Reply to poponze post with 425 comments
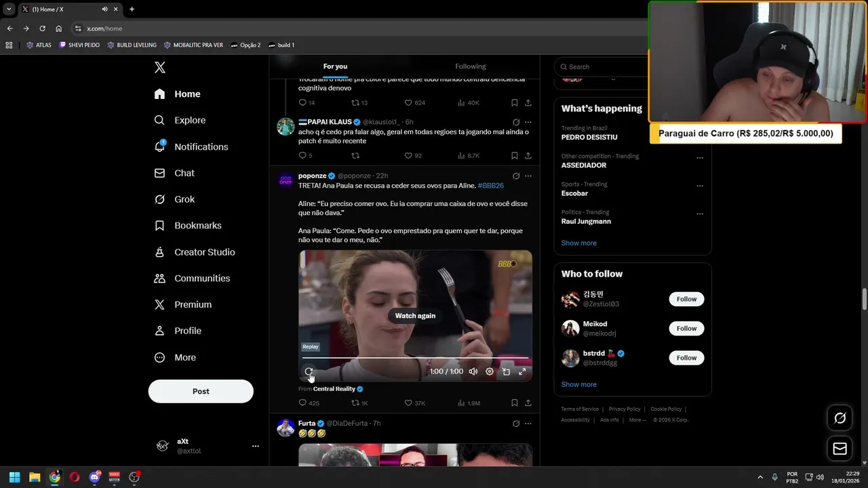868x488 pixels. coord(309,403)
